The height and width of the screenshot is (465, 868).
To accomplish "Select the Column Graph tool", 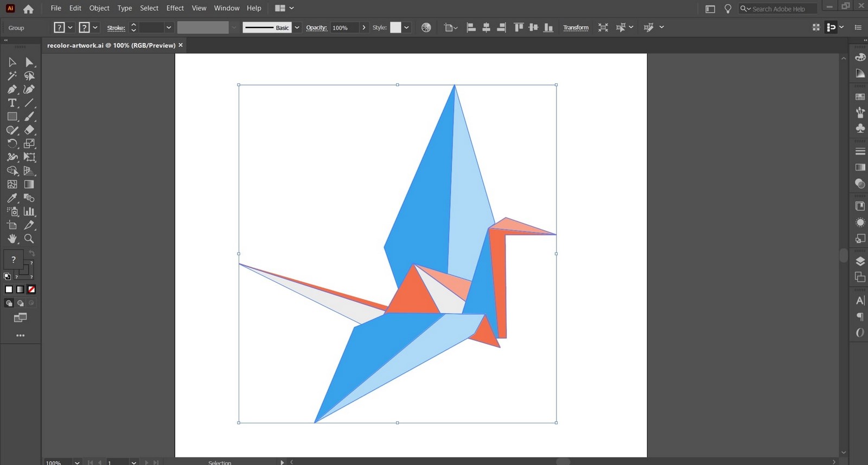I will pyautogui.click(x=29, y=211).
